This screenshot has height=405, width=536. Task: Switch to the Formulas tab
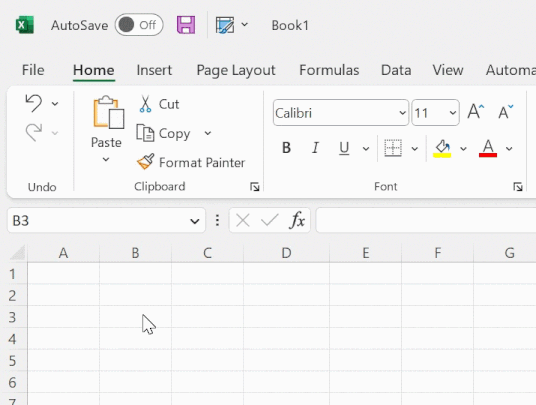coord(329,70)
